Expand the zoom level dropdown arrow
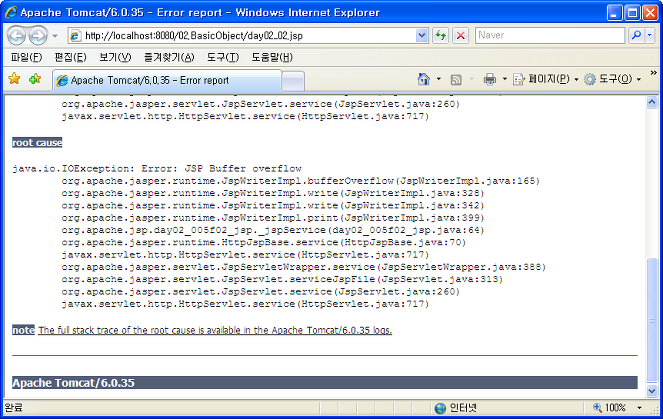The image size is (663, 419). (639, 408)
